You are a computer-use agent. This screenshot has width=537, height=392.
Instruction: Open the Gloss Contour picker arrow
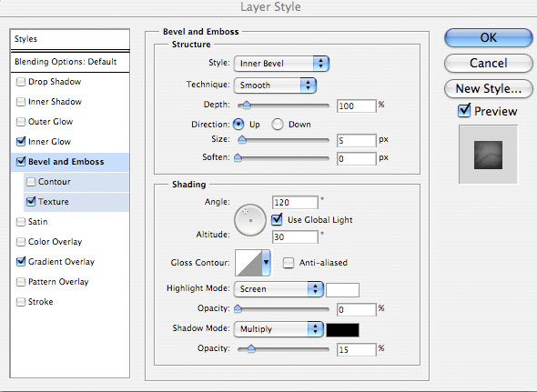coord(266,263)
